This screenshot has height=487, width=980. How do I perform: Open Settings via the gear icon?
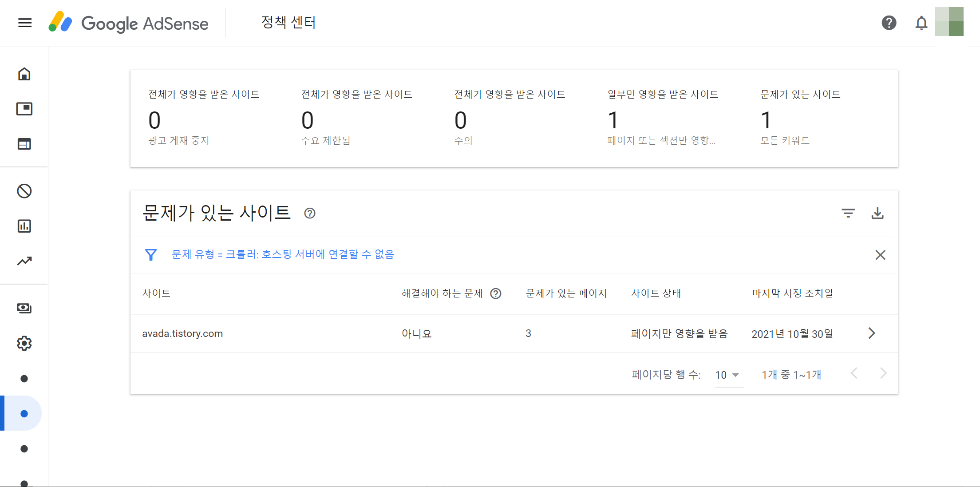pyautogui.click(x=24, y=343)
